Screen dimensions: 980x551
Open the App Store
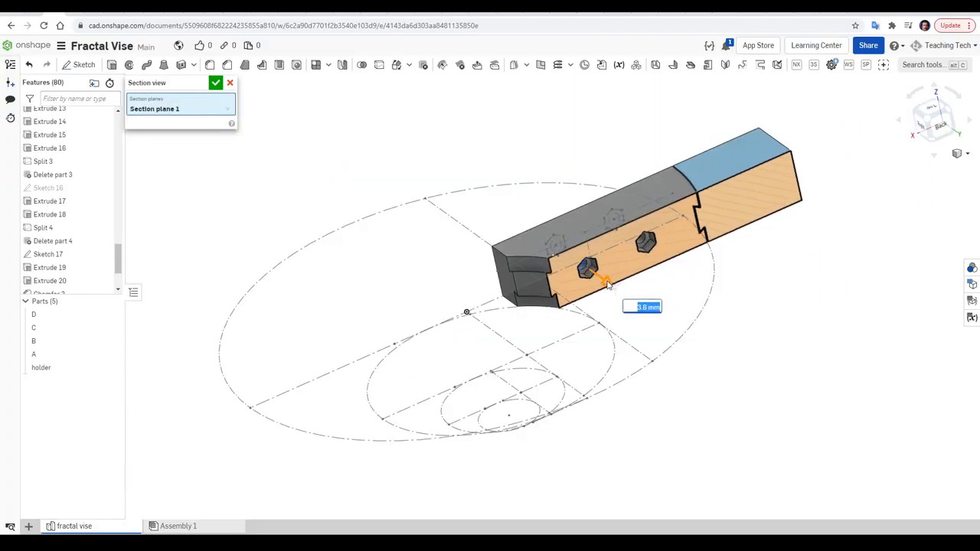point(758,46)
